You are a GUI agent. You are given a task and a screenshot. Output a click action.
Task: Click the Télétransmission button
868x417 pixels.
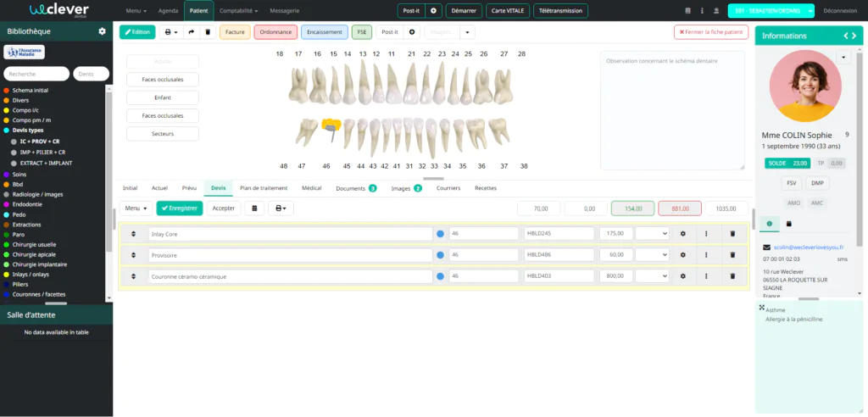click(561, 10)
